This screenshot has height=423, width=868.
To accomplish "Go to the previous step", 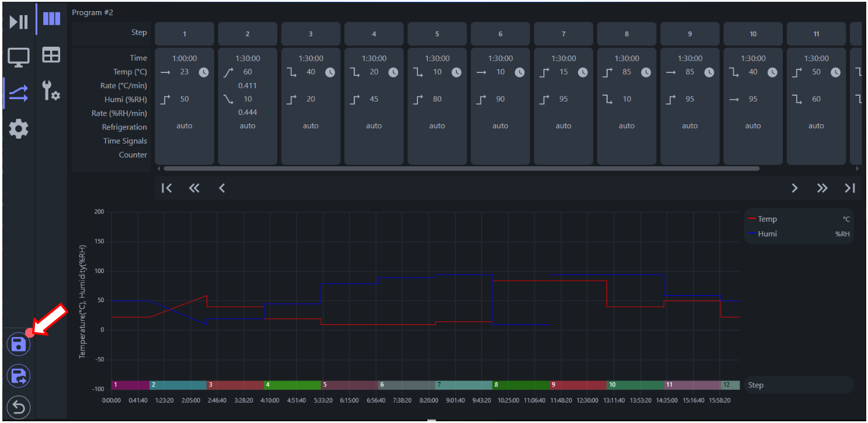I will (x=222, y=188).
